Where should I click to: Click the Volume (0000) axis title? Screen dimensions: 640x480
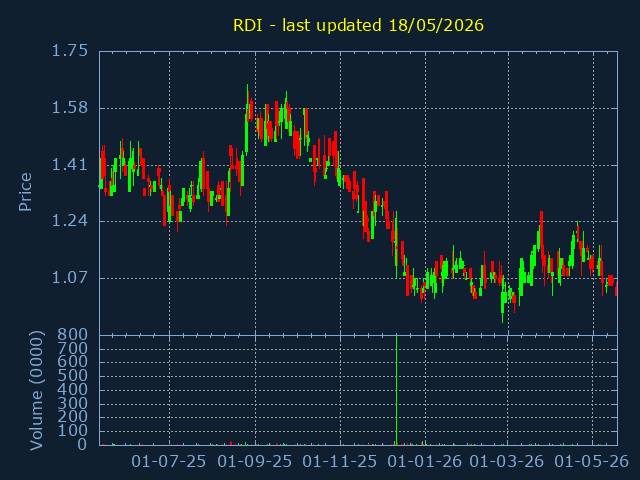pyautogui.click(x=36, y=390)
